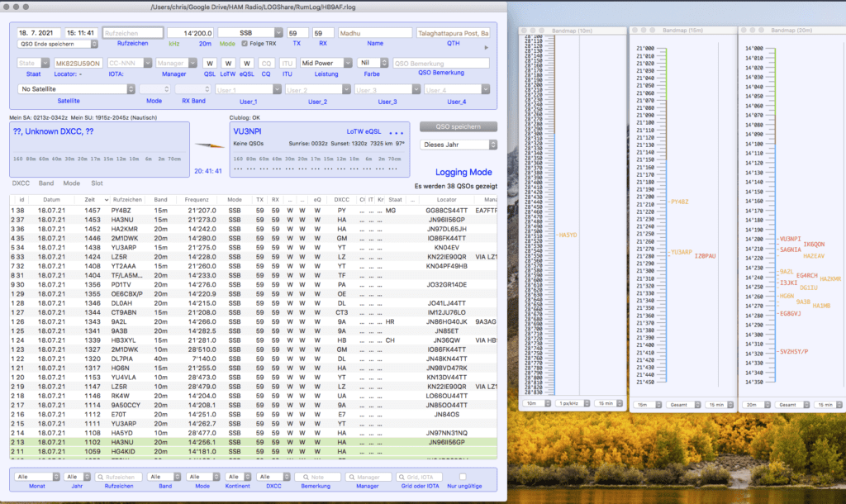Toggle the Folge TRX checkbox

pyautogui.click(x=244, y=43)
